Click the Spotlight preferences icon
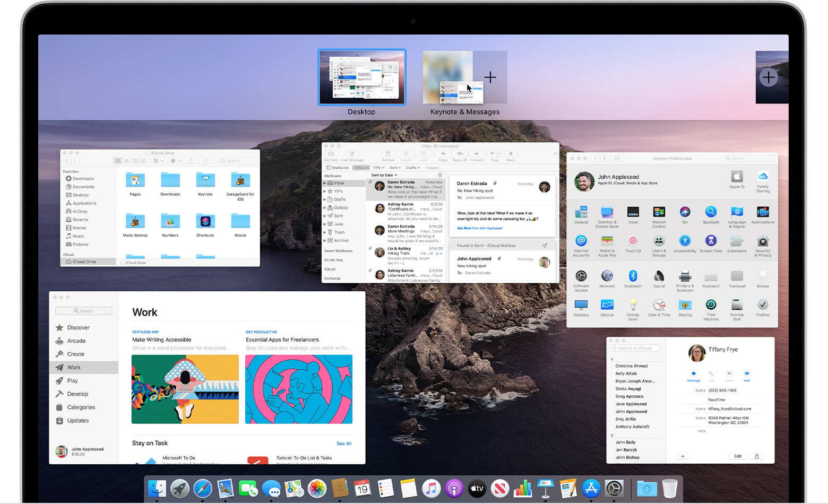The image size is (828, 504). coord(711,212)
